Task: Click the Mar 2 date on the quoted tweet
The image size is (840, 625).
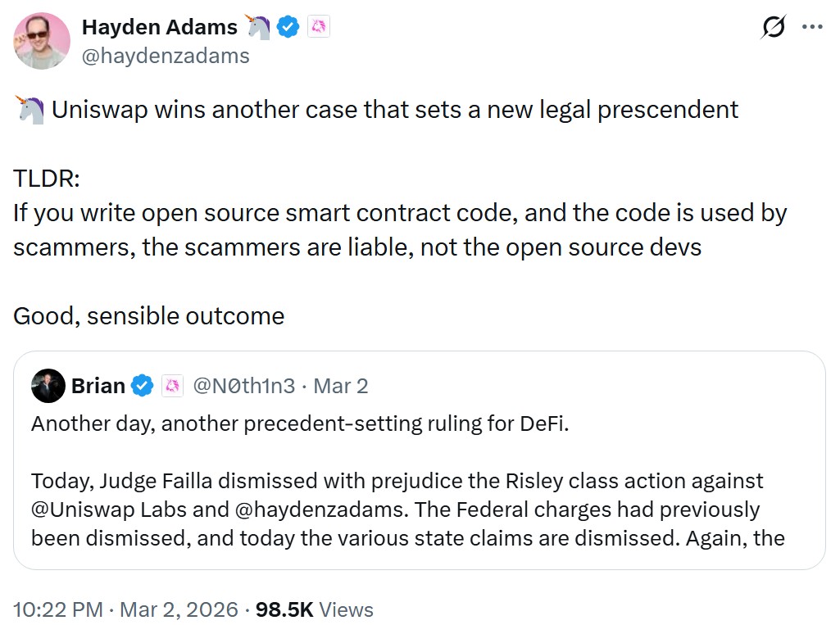Action: [340, 385]
